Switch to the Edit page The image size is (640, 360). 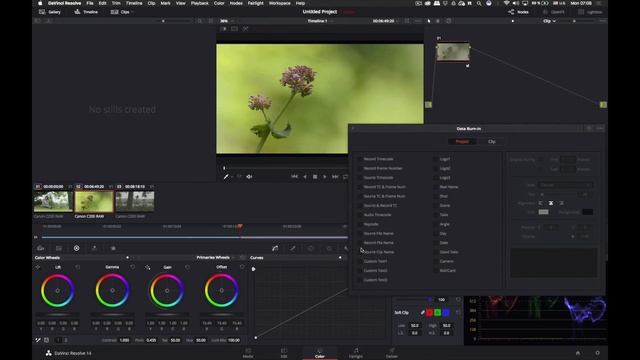(284, 353)
